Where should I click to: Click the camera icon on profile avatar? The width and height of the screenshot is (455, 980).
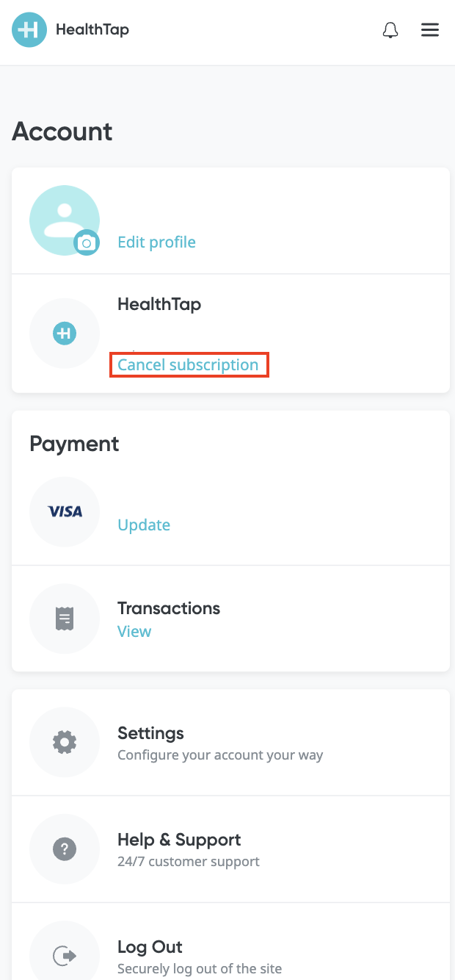(87, 242)
